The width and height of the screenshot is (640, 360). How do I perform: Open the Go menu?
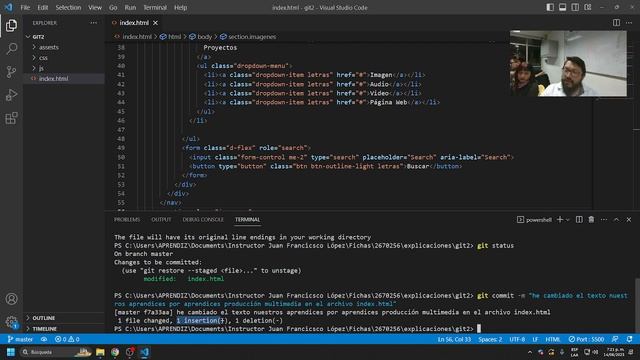[x=113, y=7]
